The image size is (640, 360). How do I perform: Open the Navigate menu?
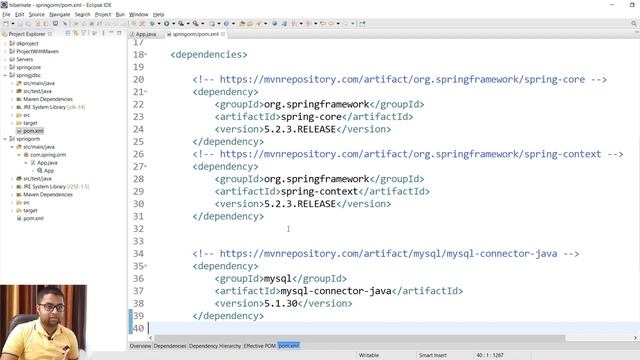coord(60,14)
